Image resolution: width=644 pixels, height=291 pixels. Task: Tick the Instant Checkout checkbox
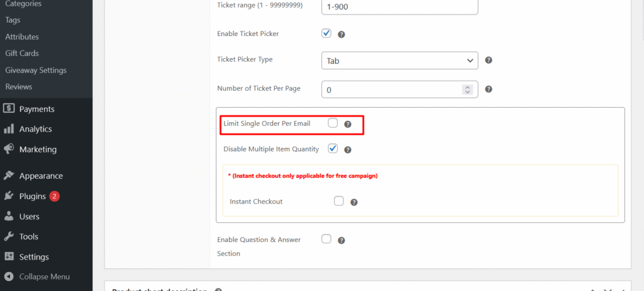point(339,202)
